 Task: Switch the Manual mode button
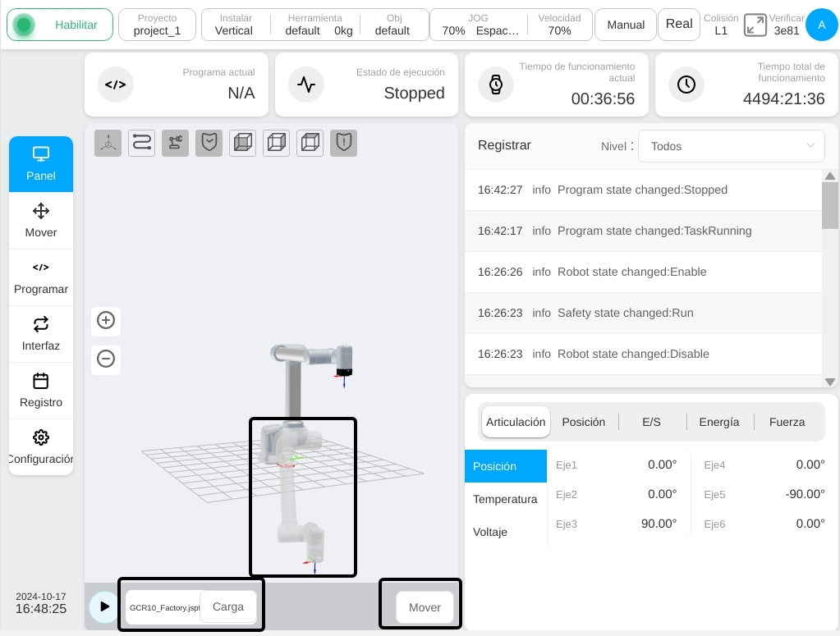(x=626, y=25)
